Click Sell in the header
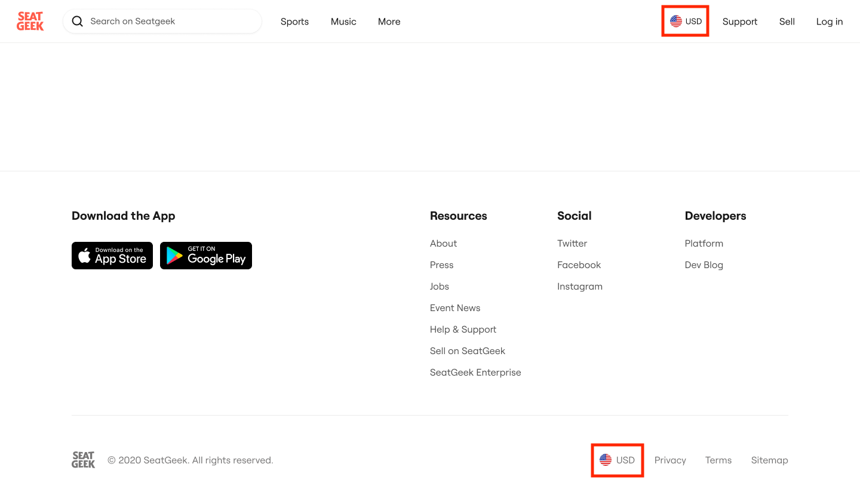The width and height of the screenshot is (860, 504). click(787, 21)
